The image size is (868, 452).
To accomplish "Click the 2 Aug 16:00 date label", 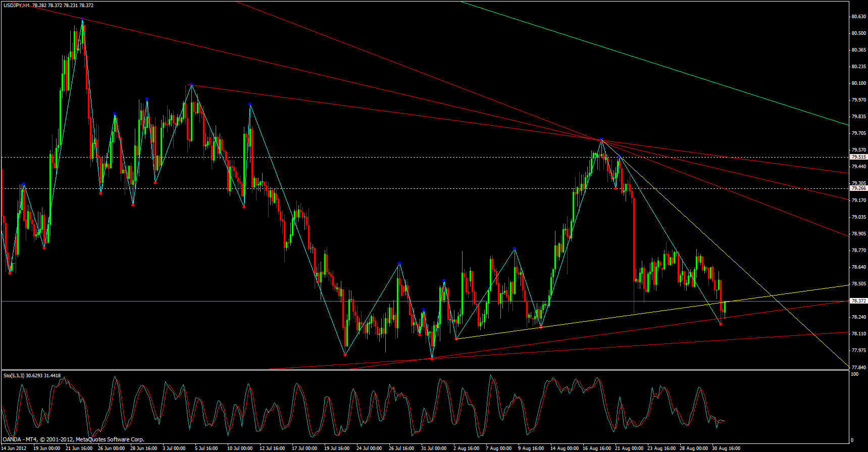I will 467,448.
